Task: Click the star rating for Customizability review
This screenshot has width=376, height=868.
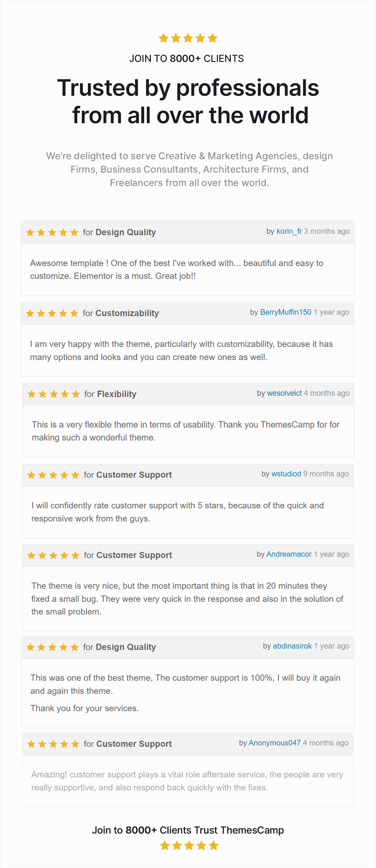Action: [x=52, y=313]
